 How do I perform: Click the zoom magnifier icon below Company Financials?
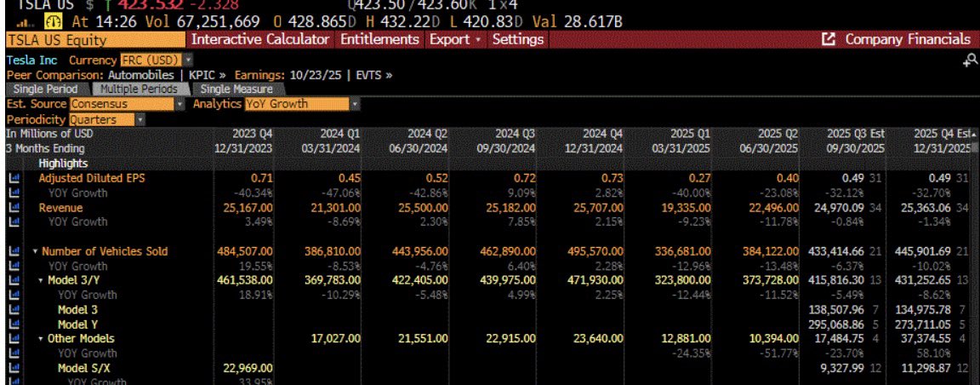coord(970,60)
